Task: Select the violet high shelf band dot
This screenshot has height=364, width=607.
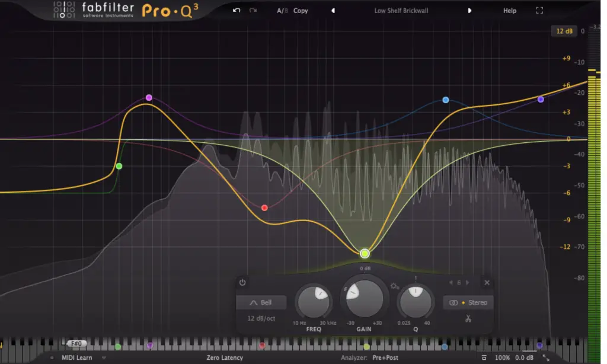Action: point(541,100)
